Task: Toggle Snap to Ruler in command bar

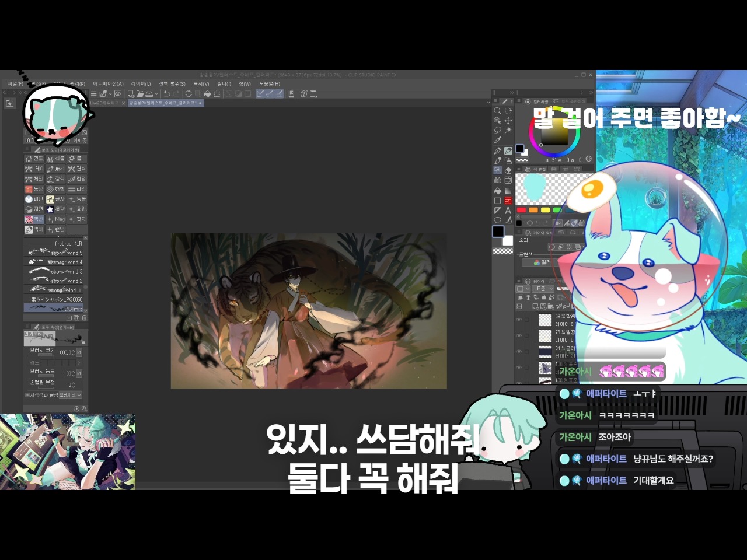Action: (260, 94)
